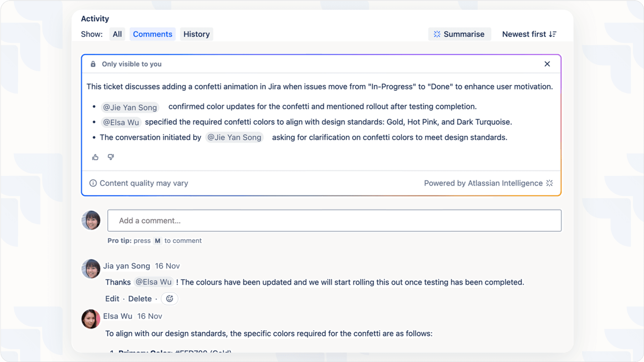Viewport: 644px width, 362px height.
Task: Click the Atlassian Intelligence sparkle icon
Action: [x=550, y=183]
